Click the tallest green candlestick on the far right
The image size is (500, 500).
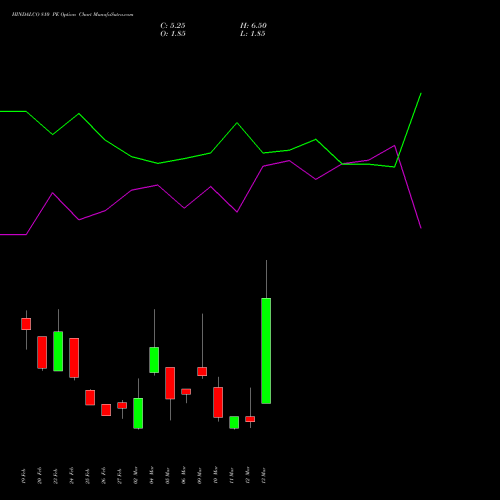point(266,351)
